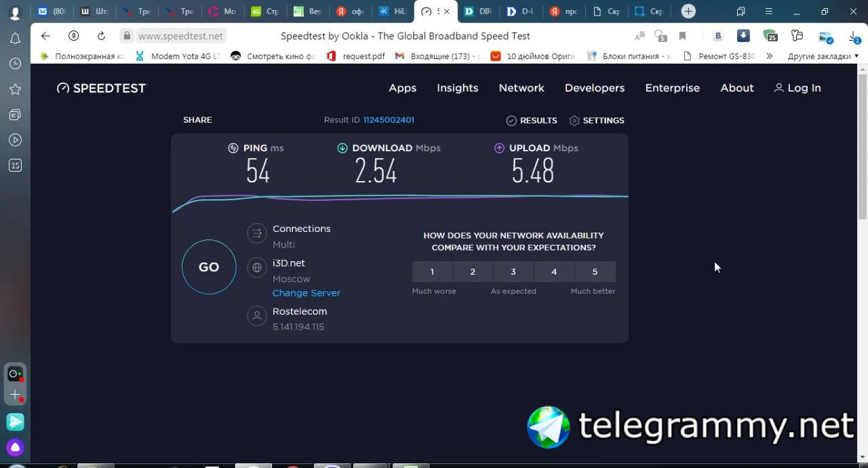
Task: Click Change Server link
Action: tap(307, 293)
